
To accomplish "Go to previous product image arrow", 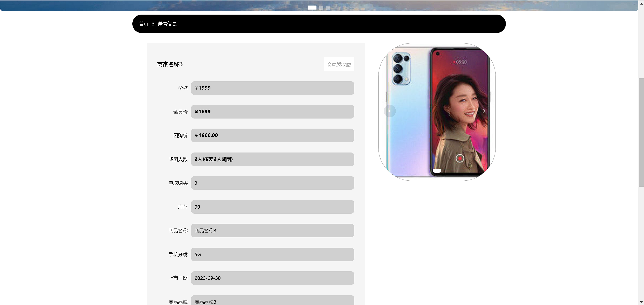I will pos(390,111).
